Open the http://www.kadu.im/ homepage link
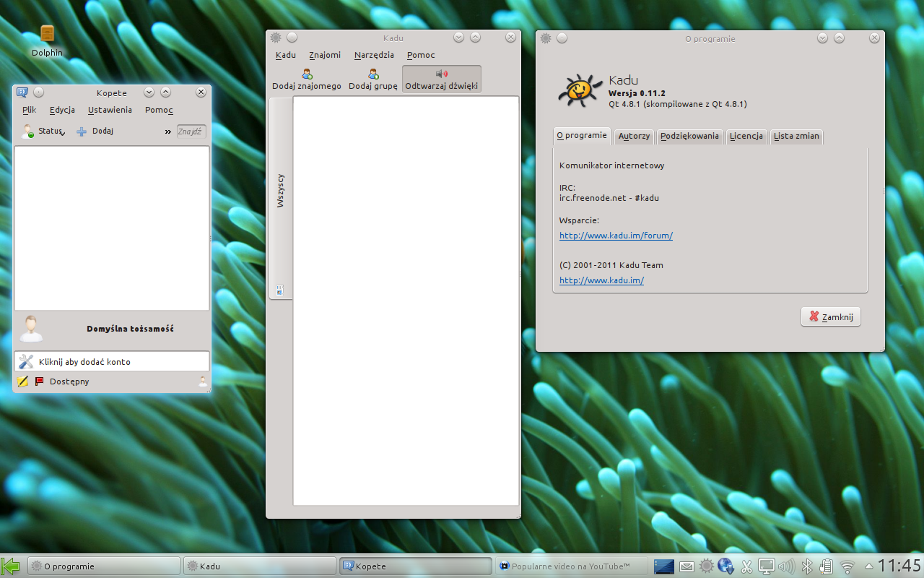 (x=601, y=280)
